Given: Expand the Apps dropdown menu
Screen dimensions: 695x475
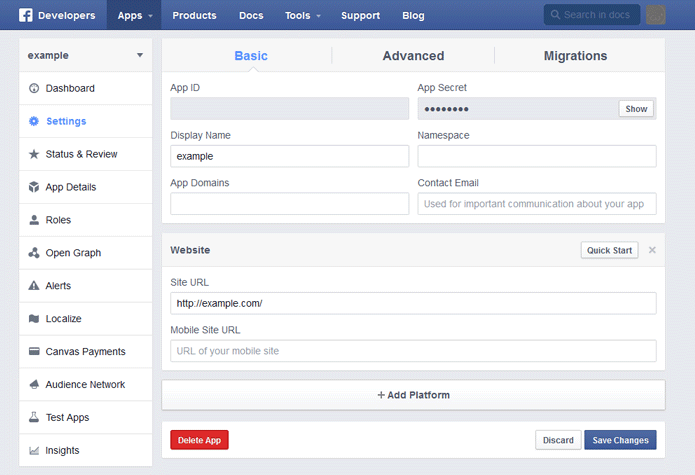Looking at the screenshot, I should tap(134, 15).
